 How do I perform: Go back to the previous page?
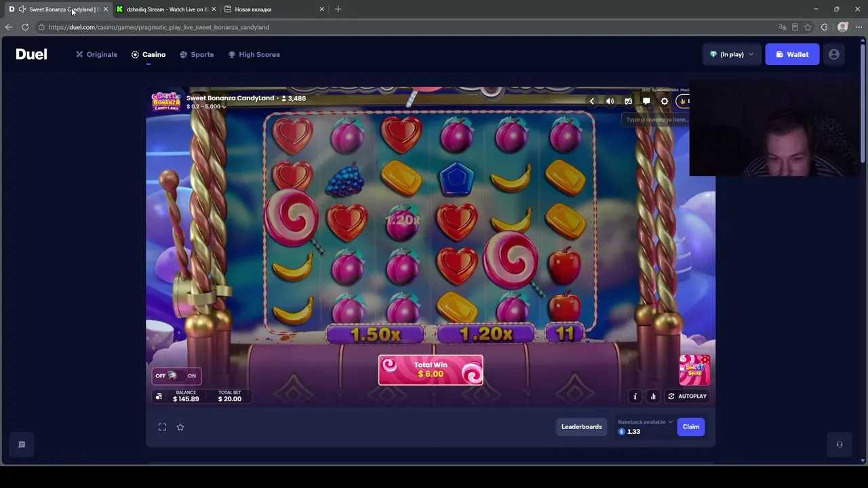[x=9, y=27]
